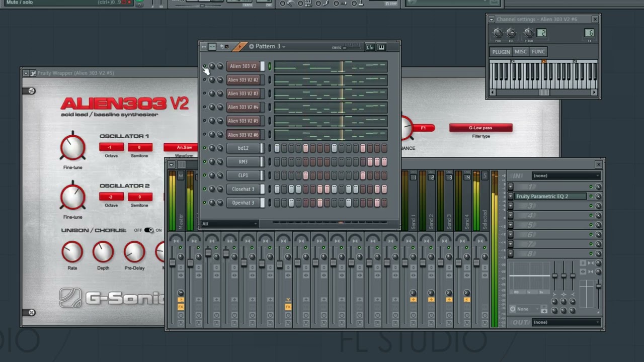This screenshot has width=644, height=362.
Task: Unmute the Alien 303 V2 #4 channel
Action: pyautogui.click(x=204, y=107)
